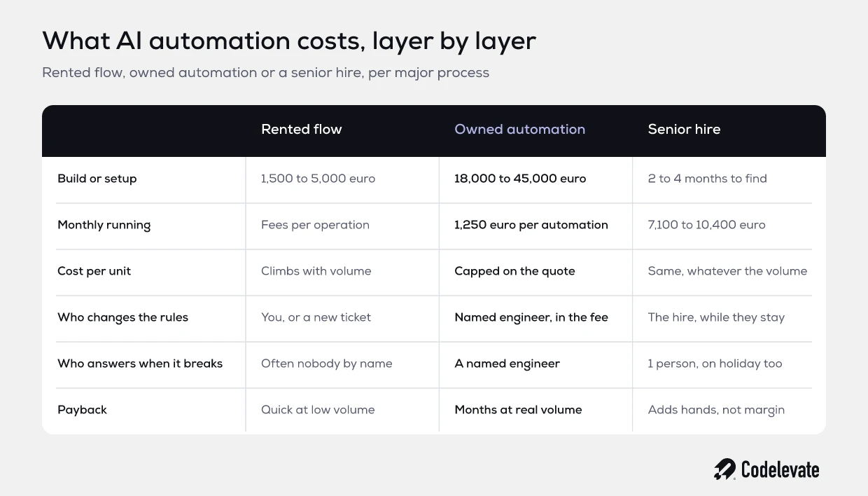Click the 'A named engineer' cell
Screen dimensions: 868x496
click(507, 364)
